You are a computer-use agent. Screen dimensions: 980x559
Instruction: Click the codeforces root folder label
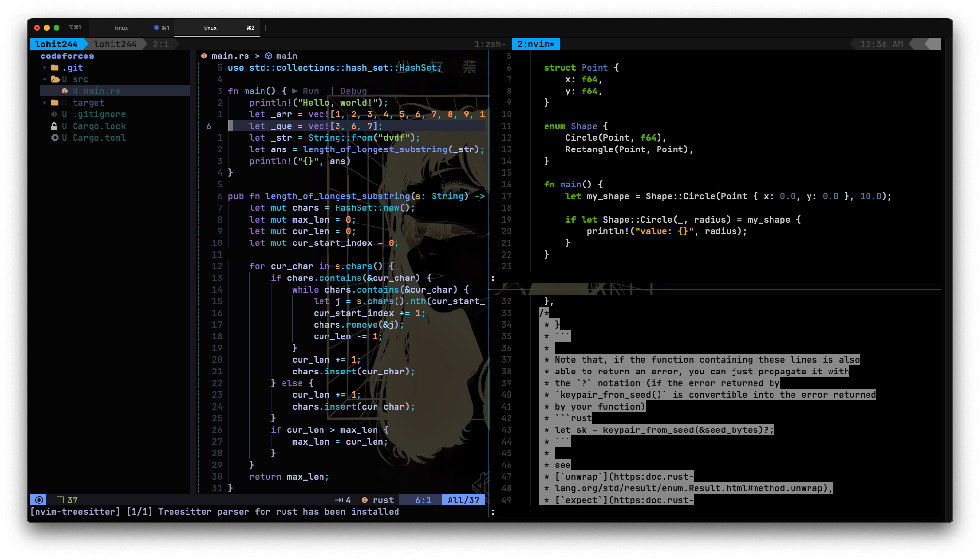tap(67, 56)
